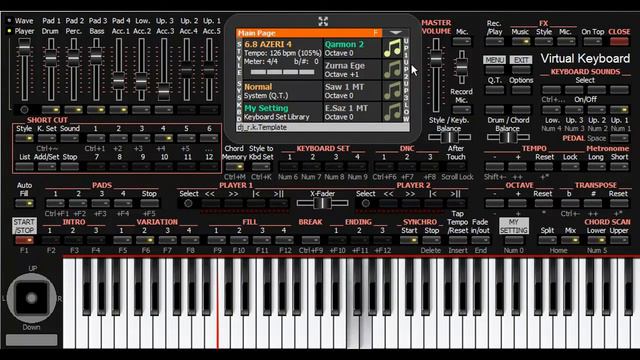Screen dimensions: 640x360
Task: Click the Tempo Lock button
Action: [570, 166]
